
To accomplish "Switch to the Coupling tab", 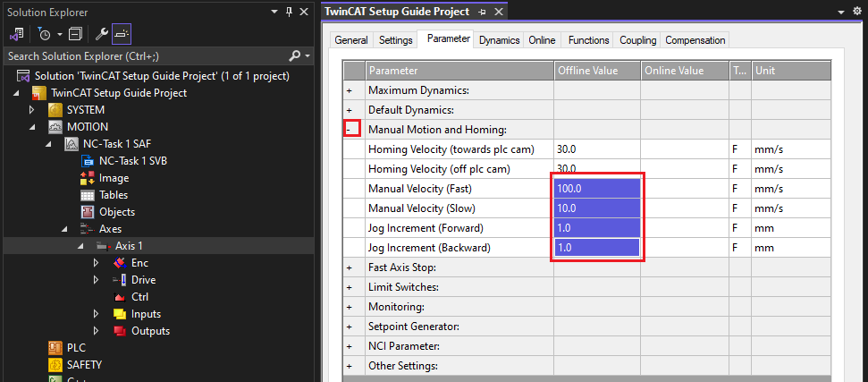I will 637,40.
